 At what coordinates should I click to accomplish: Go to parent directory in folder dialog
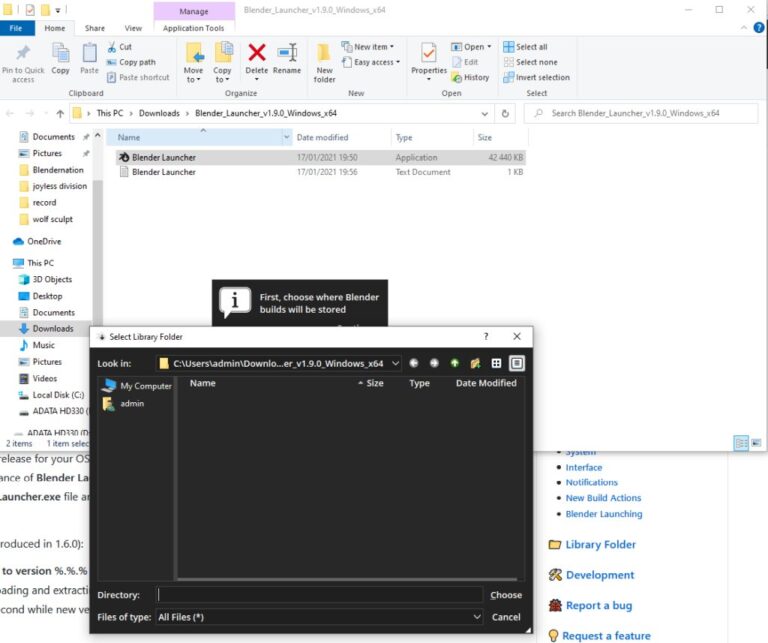(455, 363)
